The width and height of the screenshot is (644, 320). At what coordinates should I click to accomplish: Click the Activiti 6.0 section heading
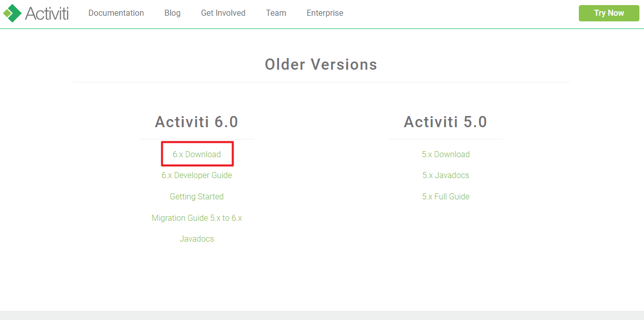tap(197, 122)
